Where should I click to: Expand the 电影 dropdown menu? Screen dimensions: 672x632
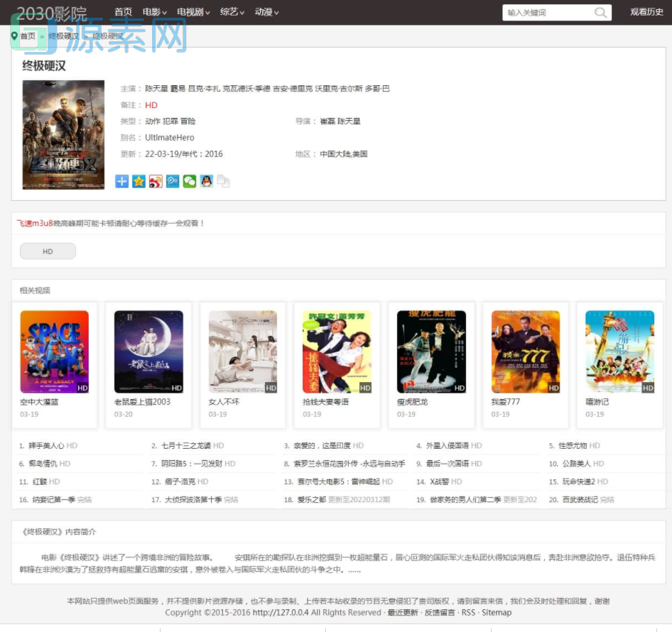point(153,12)
